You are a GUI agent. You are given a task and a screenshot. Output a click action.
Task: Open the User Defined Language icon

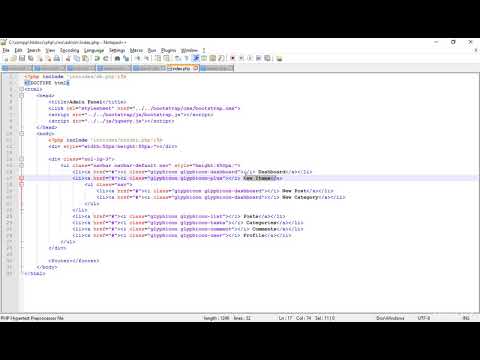[204, 58]
